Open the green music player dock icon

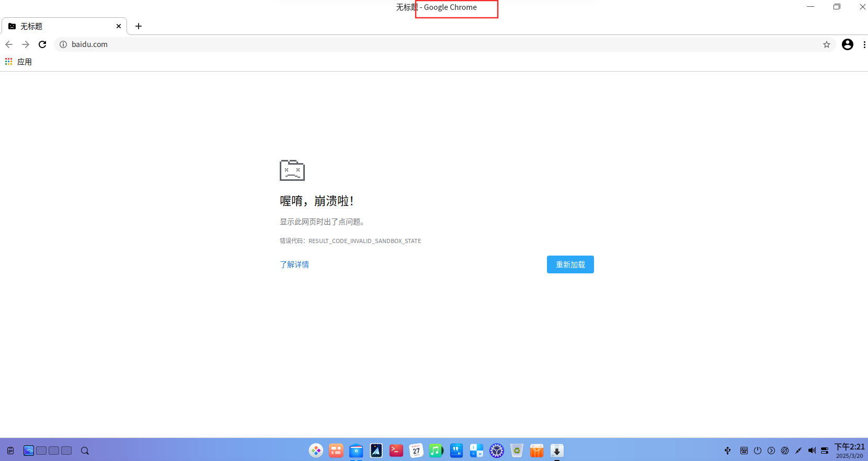(436, 451)
